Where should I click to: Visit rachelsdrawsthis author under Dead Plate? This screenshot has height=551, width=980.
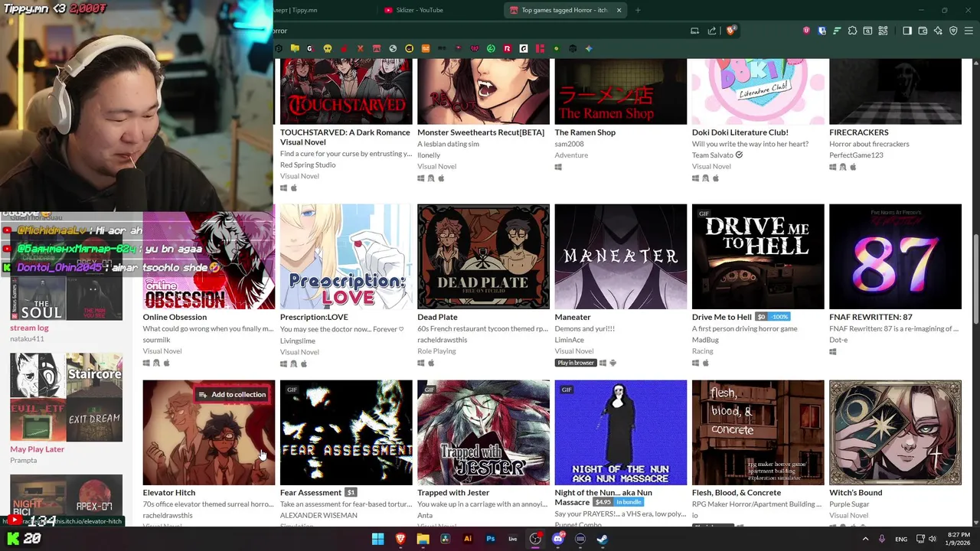point(442,340)
